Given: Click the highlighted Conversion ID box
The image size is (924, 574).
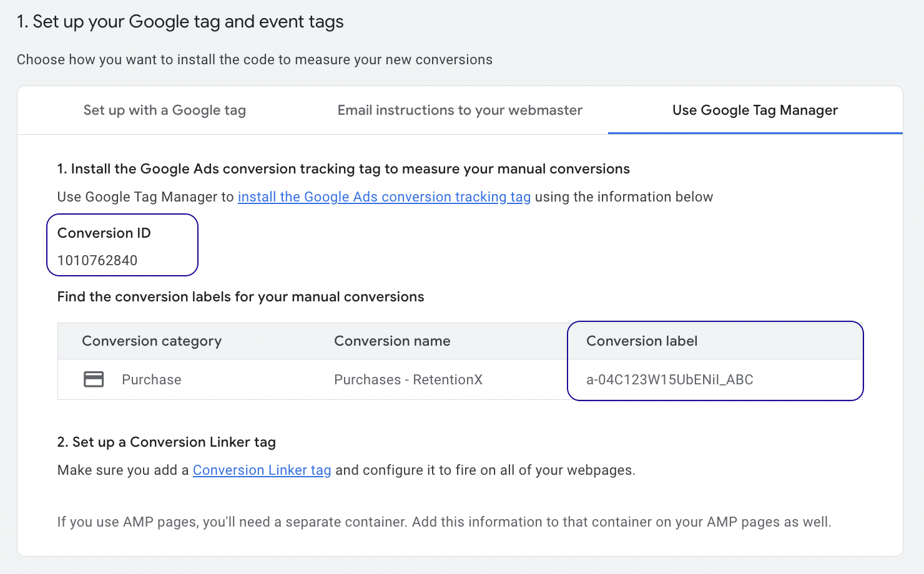Looking at the screenshot, I should coord(122,245).
